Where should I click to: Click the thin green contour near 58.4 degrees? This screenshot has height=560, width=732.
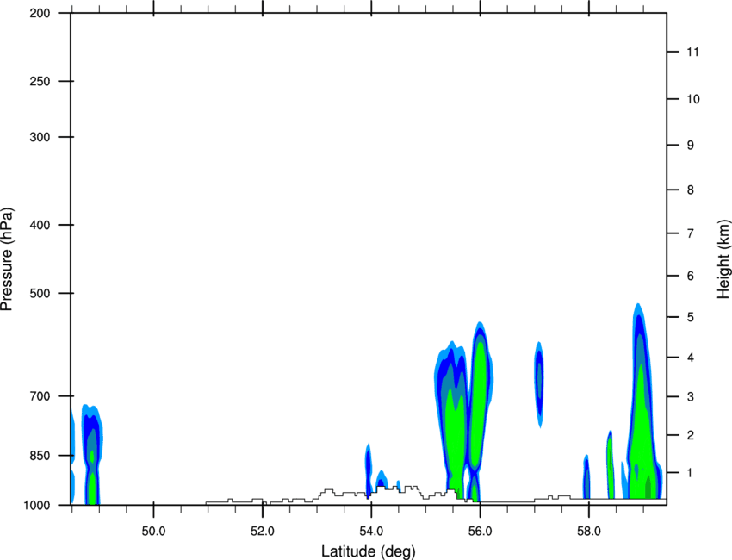pyautogui.click(x=611, y=464)
